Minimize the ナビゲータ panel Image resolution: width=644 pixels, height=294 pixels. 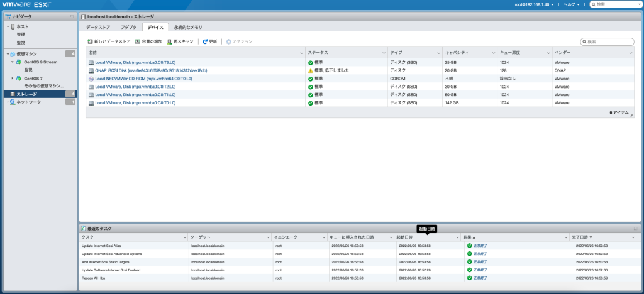71,16
